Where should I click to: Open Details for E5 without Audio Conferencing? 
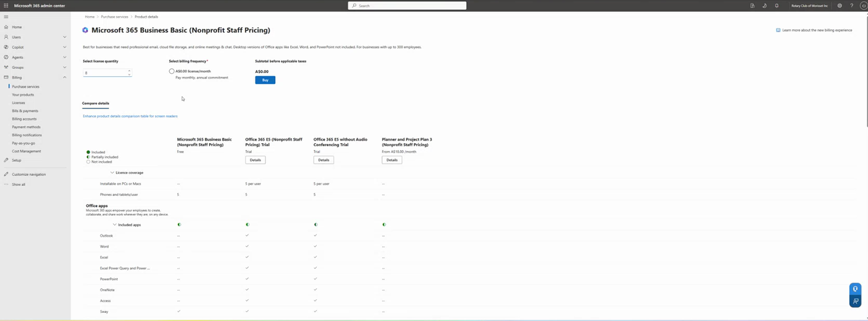pyautogui.click(x=324, y=160)
